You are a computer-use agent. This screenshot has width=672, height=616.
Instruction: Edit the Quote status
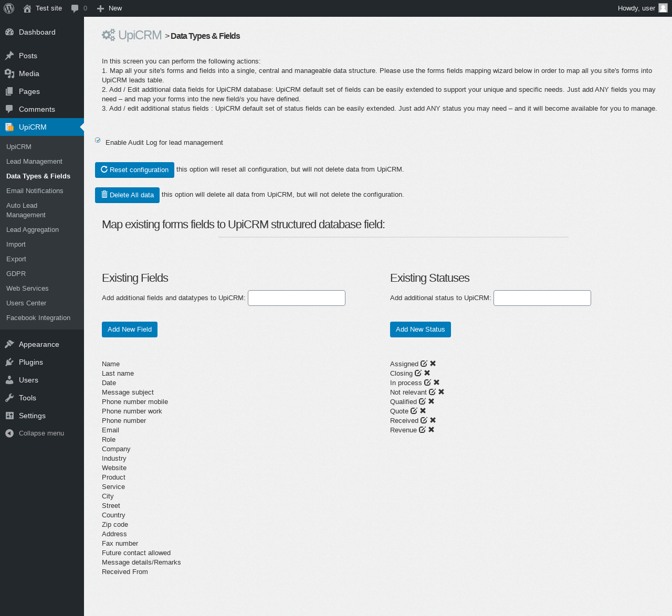[x=414, y=411]
